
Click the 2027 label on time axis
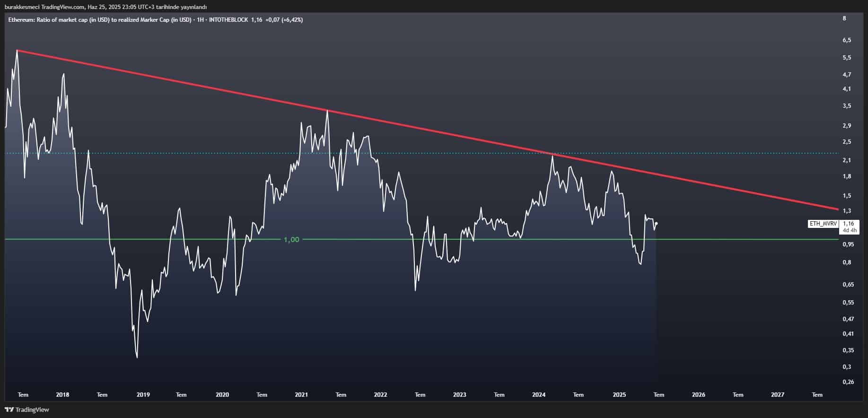coord(777,395)
